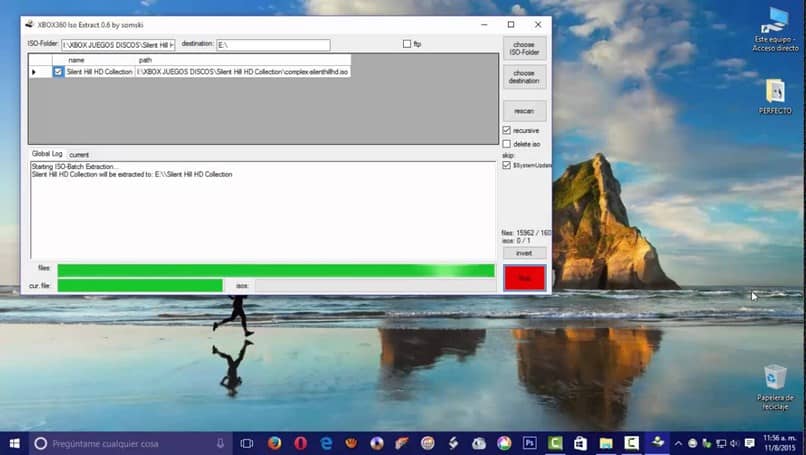Show hidden system tray icons

(679, 443)
